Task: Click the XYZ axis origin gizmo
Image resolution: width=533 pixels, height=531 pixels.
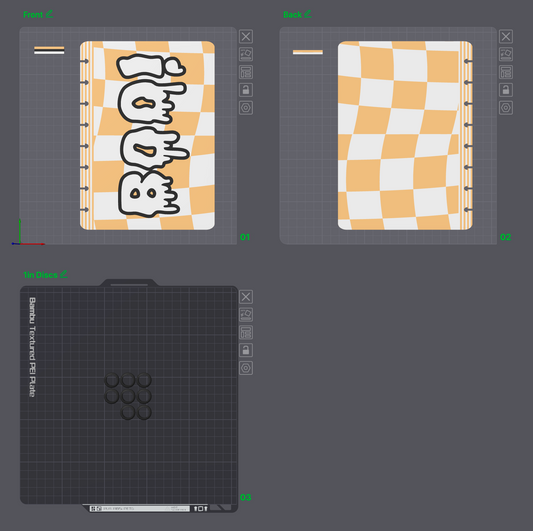Action: coord(20,243)
